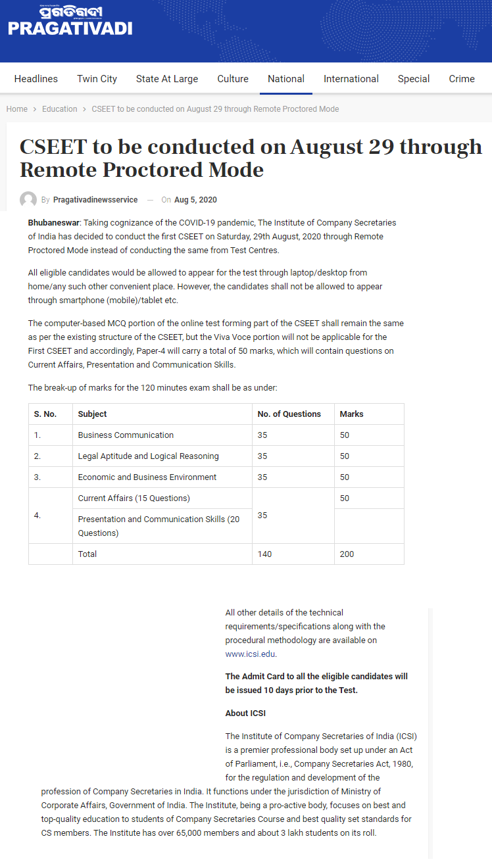Open the Education breadcrumb link
Screen dimensions: 492x868
60,109
